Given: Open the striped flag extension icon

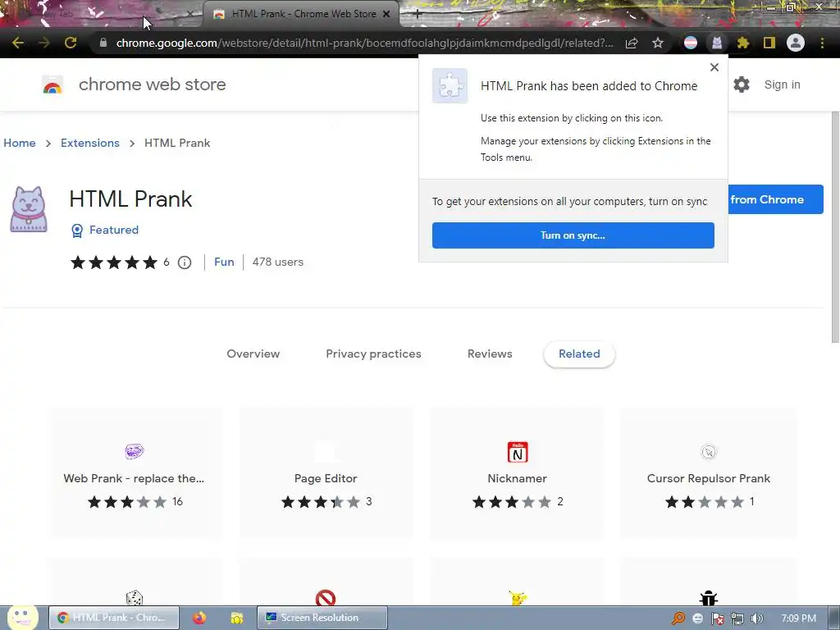Looking at the screenshot, I should coord(691,43).
